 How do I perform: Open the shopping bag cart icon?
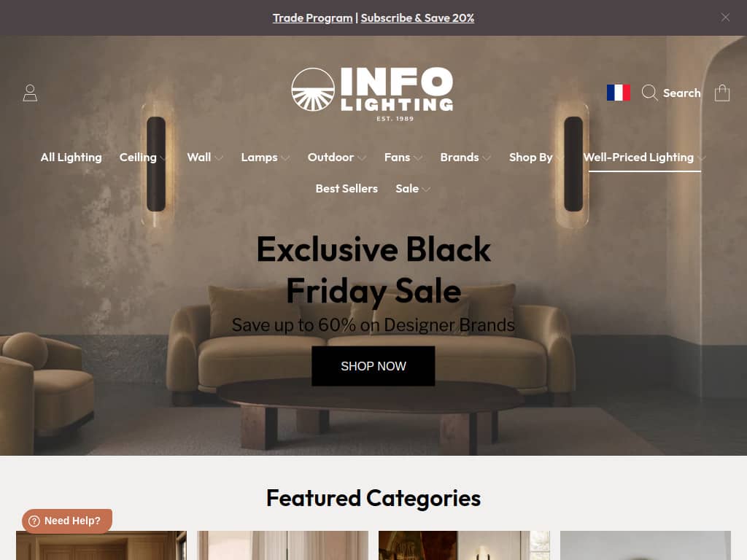(721, 93)
